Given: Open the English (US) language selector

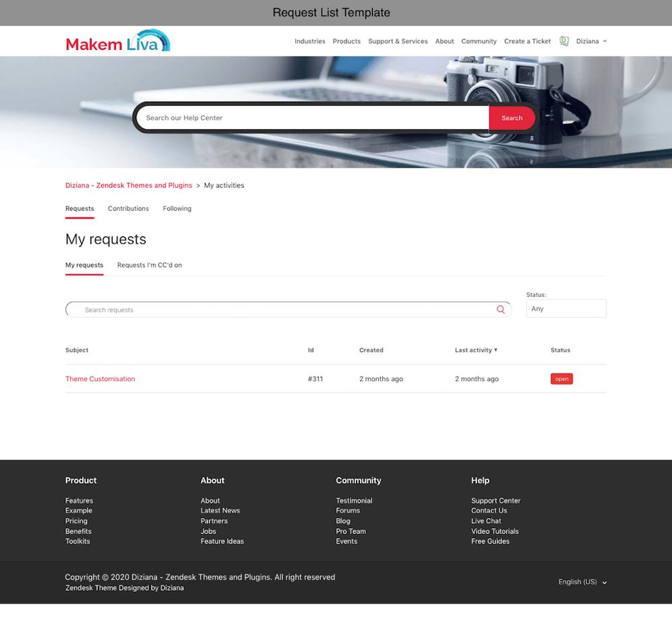Looking at the screenshot, I should pyautogui.click(x=582, y=582).
